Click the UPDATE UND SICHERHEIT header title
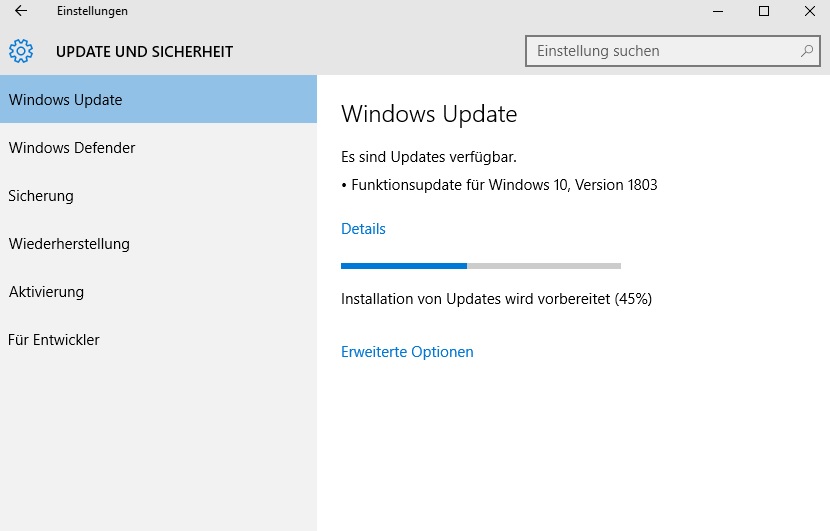830x531 pixels. click(x=145, y=51)
